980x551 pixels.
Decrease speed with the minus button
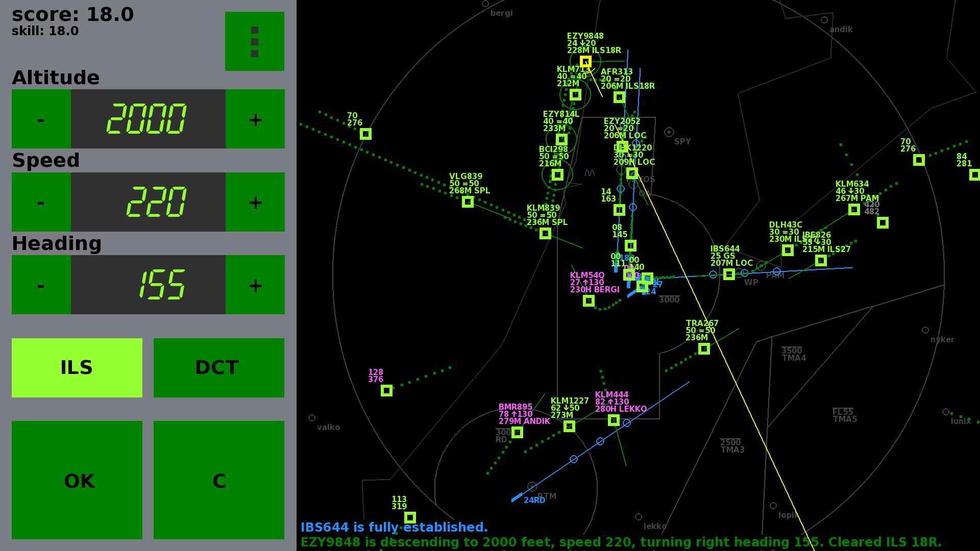click(41, 202)
